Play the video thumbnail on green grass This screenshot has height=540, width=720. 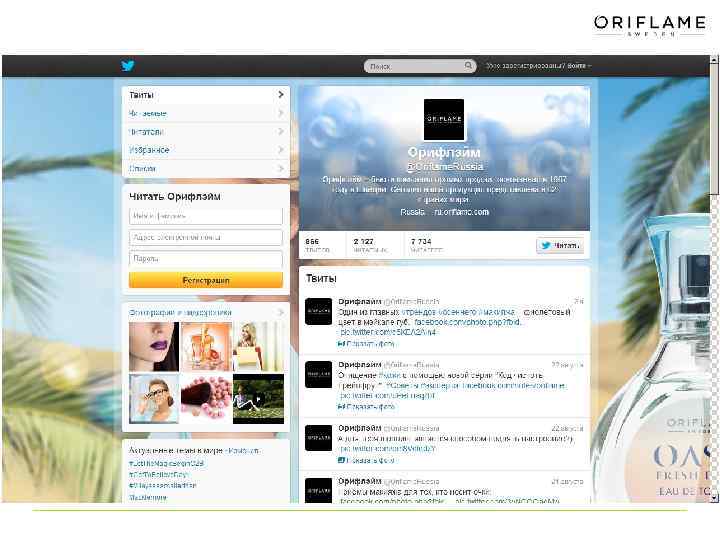coord(259,399)
